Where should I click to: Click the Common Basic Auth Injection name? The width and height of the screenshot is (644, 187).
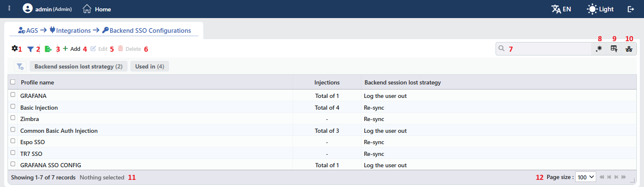pos(59,131)
